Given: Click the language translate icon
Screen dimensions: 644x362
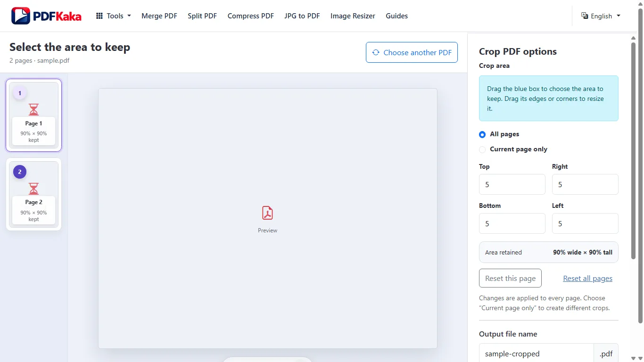Looking at the screenshot, I should (585, 16).
